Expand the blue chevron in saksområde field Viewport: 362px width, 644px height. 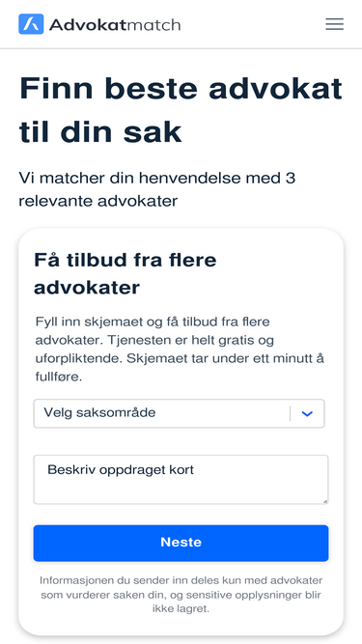(307, 413)
